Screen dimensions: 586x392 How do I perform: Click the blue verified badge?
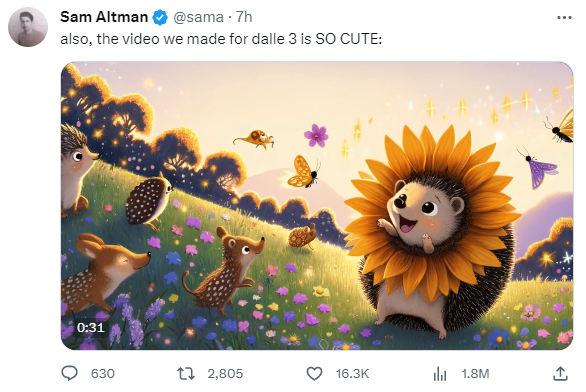click(160, 18)
